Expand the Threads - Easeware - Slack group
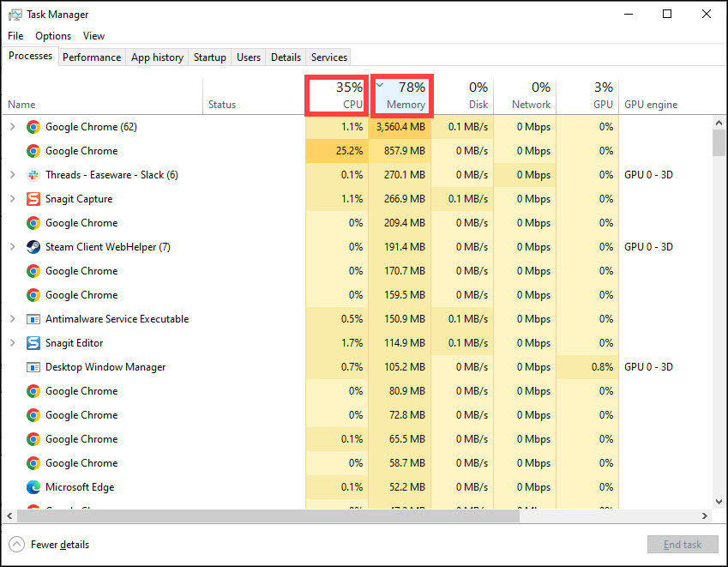728x567 pixels. coord(13,175)
